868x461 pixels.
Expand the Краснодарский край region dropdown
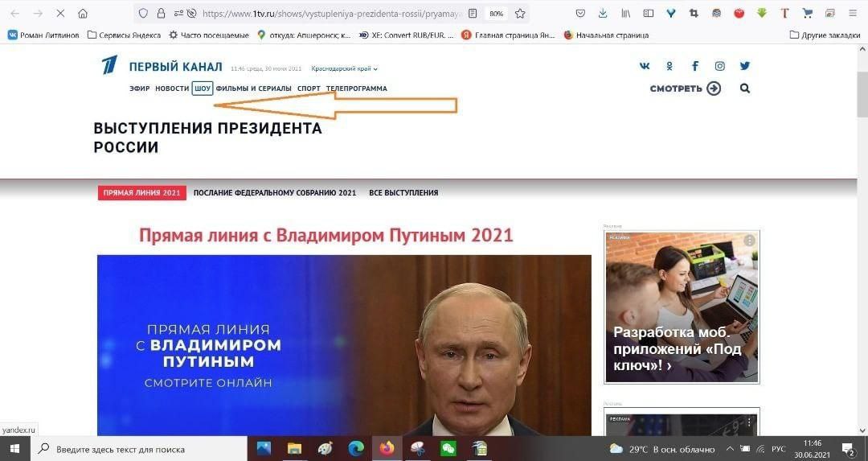tap(344, 68)
